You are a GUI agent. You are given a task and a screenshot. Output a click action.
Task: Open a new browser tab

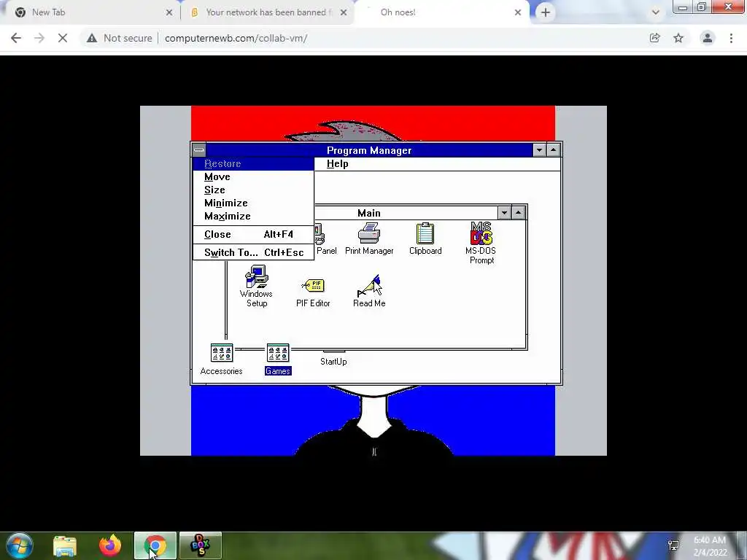coord(546,12)
